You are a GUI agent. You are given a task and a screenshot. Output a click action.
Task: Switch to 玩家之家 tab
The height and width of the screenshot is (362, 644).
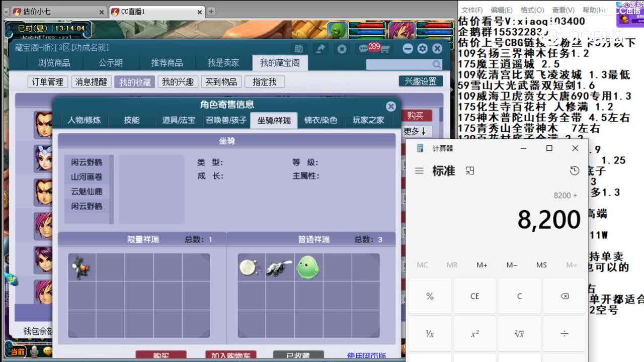[x=368, y=120]
